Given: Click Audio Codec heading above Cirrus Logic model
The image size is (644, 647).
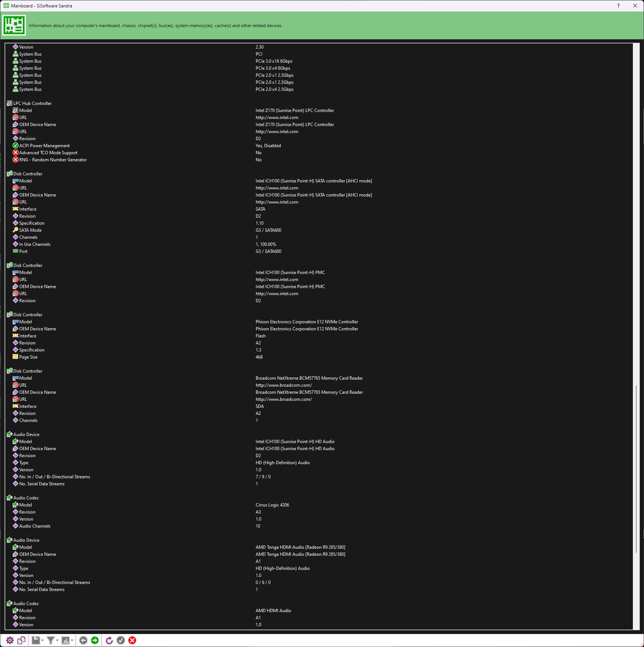Looking at the screenshot, I should (x=26, y=498).
